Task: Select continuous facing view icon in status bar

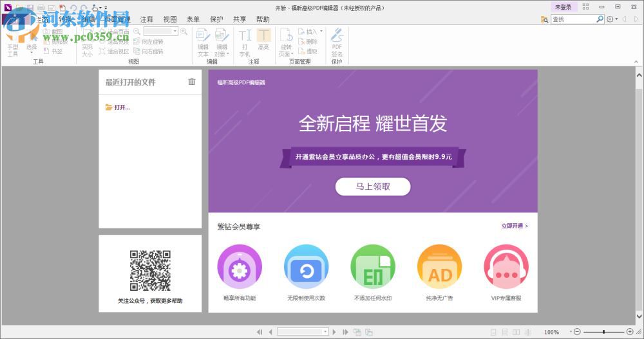Action: tap(528, 332)
